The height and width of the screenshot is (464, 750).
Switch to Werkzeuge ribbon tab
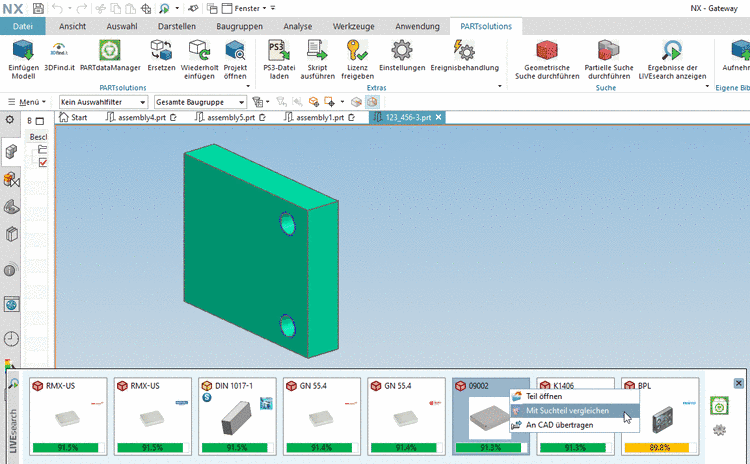click(353, 26)
